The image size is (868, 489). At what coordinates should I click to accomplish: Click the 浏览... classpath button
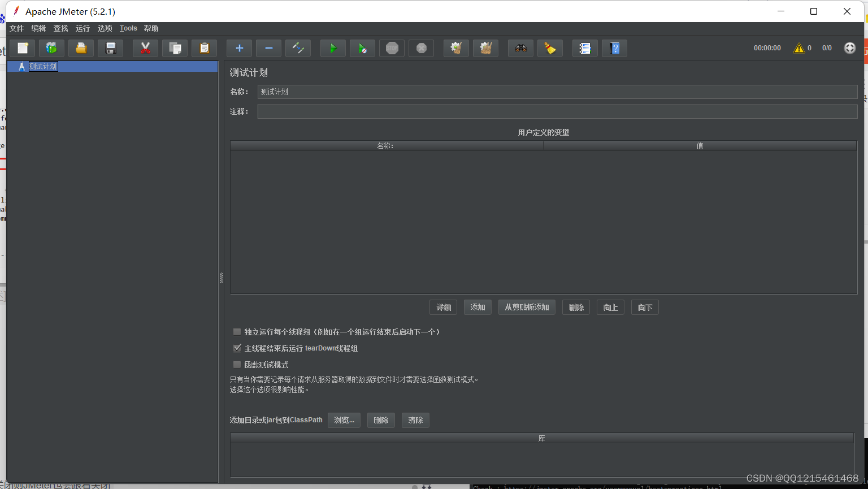coord(344,420)
